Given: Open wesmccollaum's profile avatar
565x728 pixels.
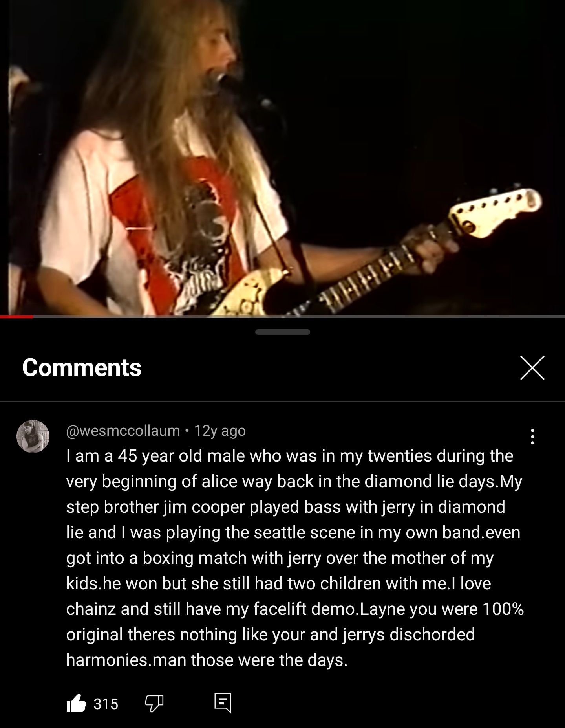Looking at the screenshot, I should (x=33, y=436).
